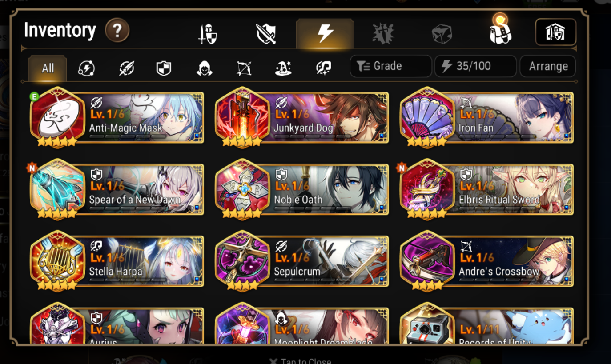611x364 pixels.
Task: Pick the Stella Harpa artifact
Action: (117, 261)
